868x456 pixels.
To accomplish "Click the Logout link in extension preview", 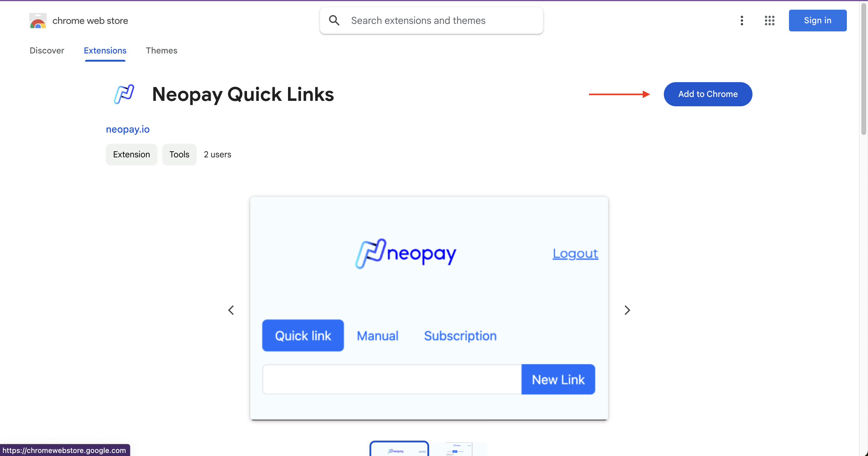I will coord(575,252).
